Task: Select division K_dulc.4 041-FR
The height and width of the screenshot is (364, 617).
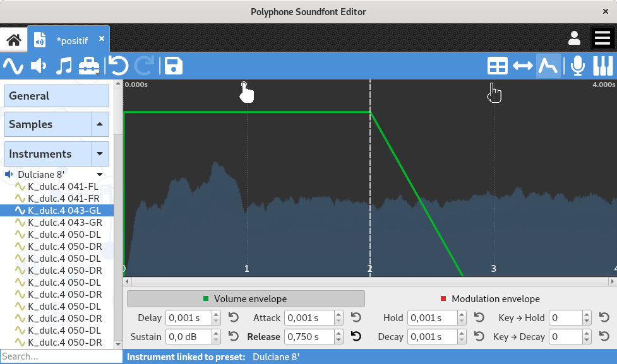Action: [63, 199]
